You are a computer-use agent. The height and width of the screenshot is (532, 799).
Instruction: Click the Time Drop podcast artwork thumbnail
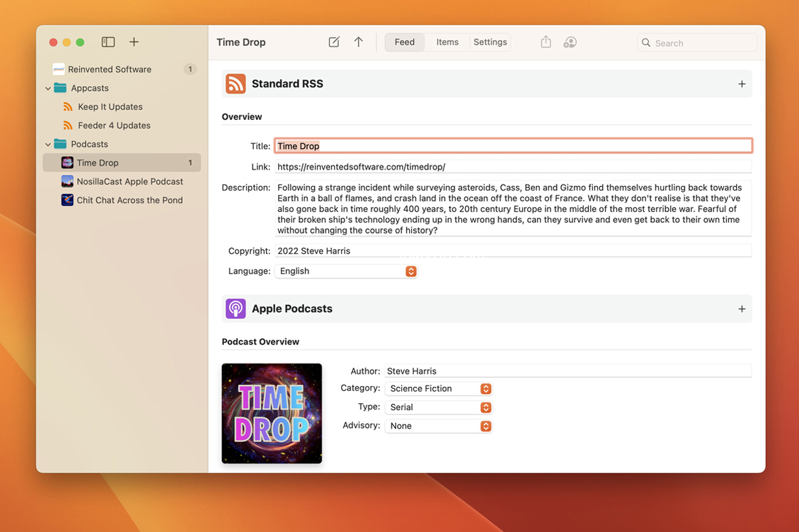272,413
